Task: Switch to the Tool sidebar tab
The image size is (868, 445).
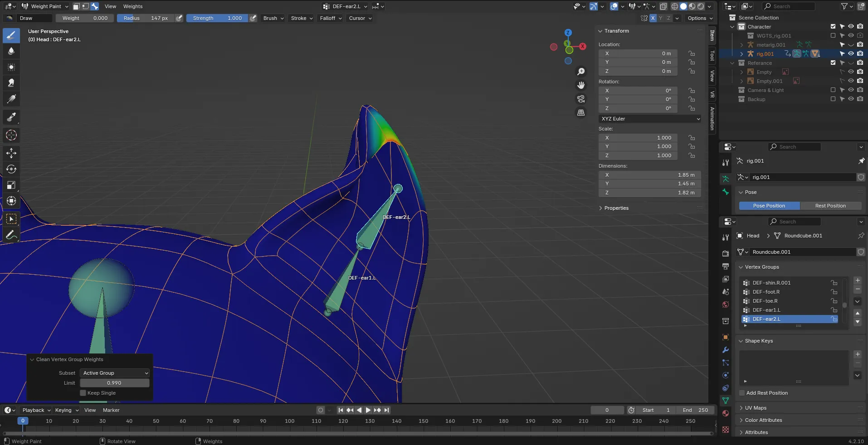Action: 712,55
